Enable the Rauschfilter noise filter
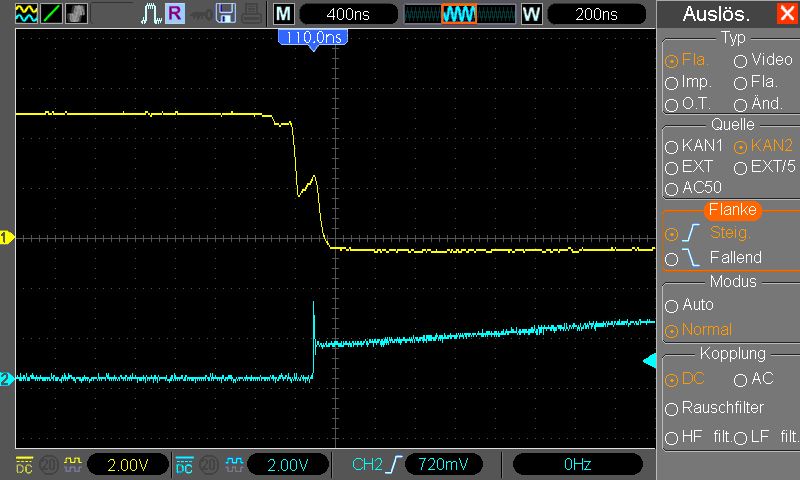The width and height of the screenshot is (800, 480). coord(714,408)
